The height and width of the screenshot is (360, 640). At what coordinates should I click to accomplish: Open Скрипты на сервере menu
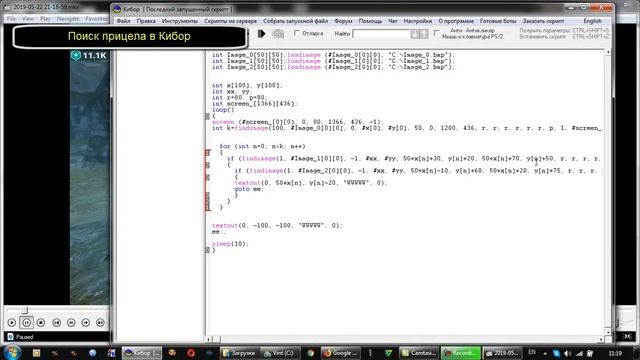(x=230, y=21)
